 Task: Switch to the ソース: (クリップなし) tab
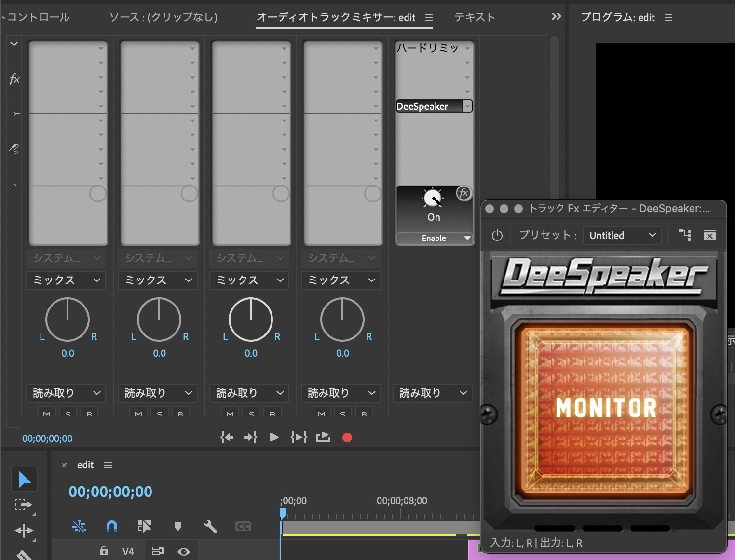(x=163, y=17)
